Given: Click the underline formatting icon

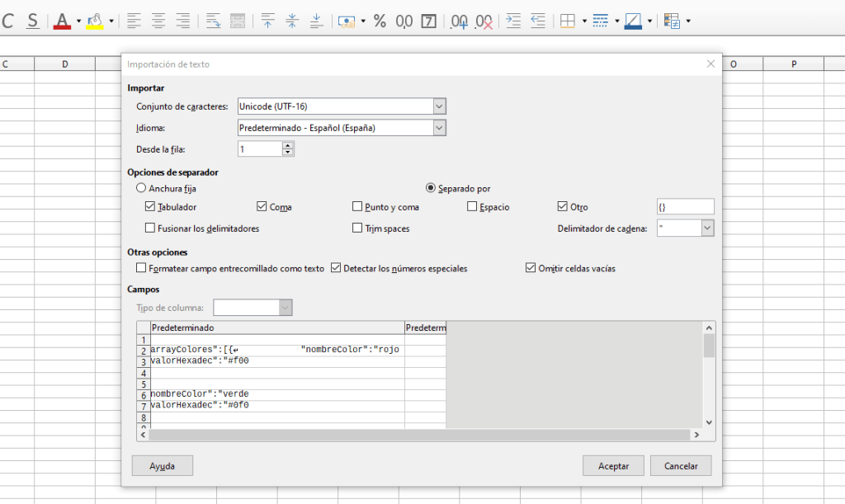Looking at the screenshot, I should 32,21.
